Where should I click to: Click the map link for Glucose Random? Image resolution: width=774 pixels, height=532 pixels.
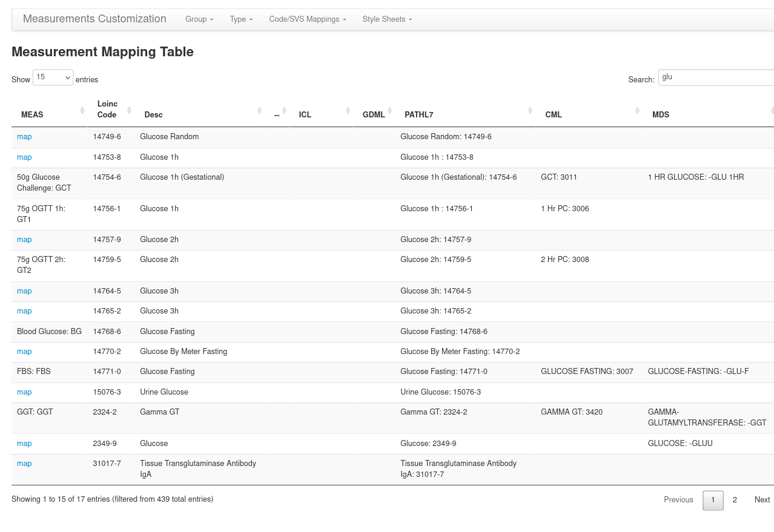tap(24, 137)
